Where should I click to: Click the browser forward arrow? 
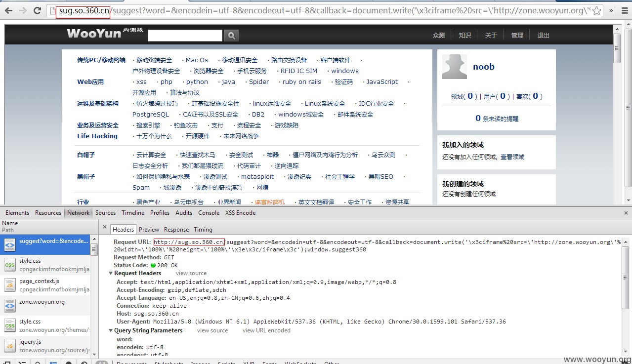tap(23, 10)
